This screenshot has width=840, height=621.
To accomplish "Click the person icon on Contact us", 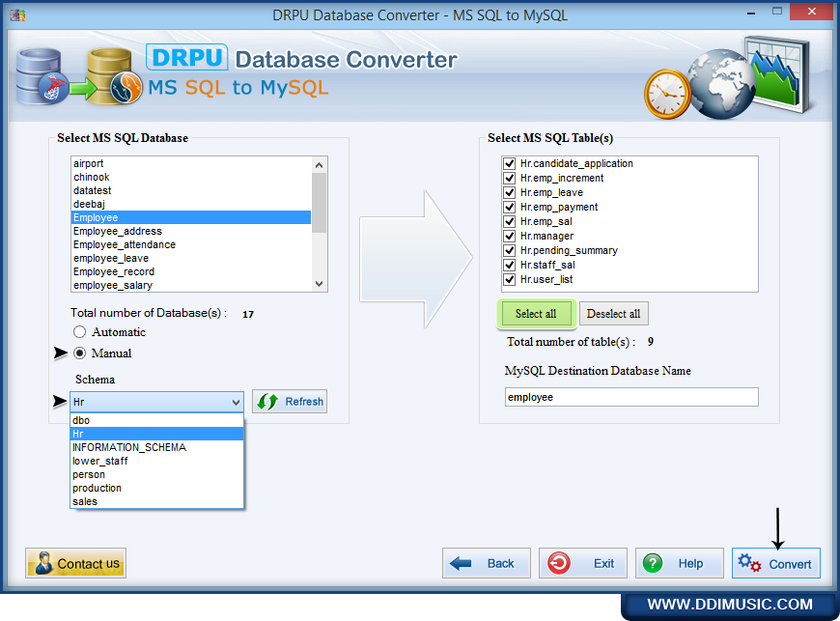I will point(43,563).
